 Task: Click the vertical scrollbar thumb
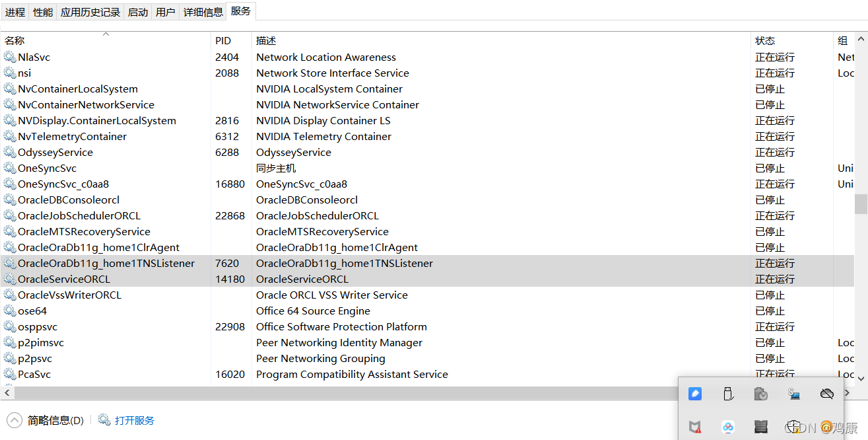pyautogui.click(x=861, y=204)
